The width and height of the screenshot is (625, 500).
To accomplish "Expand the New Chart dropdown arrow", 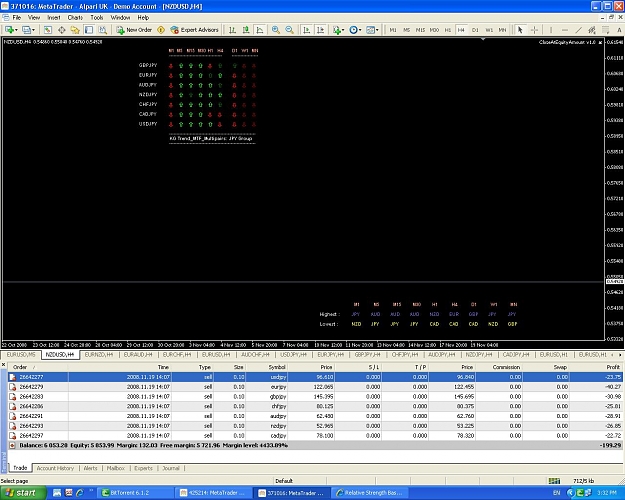I will pyautogui.click(x=16, y=30).
